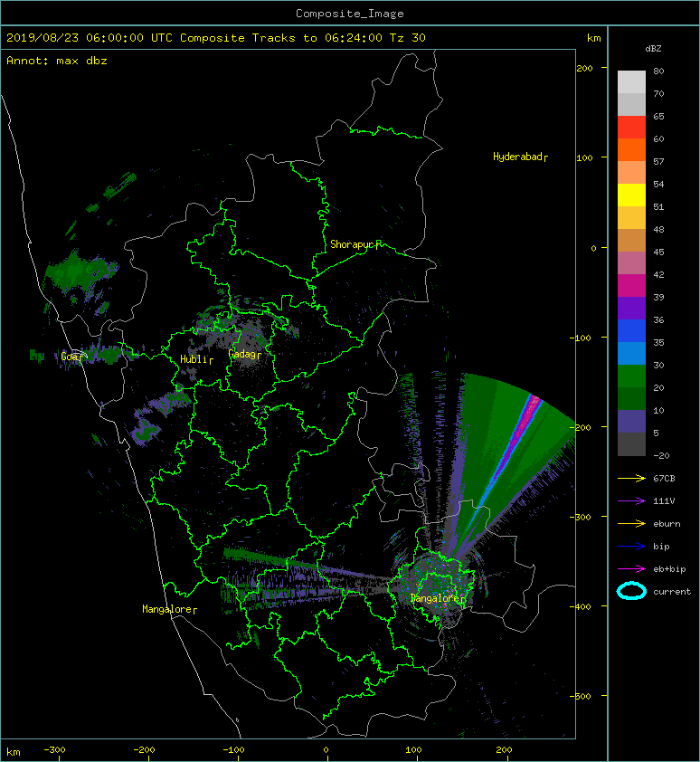Image resolution: width=700 pixels, height=762 pixels.
Task: Click the 0 km horizontal axis label
Action: coord(326,750)
